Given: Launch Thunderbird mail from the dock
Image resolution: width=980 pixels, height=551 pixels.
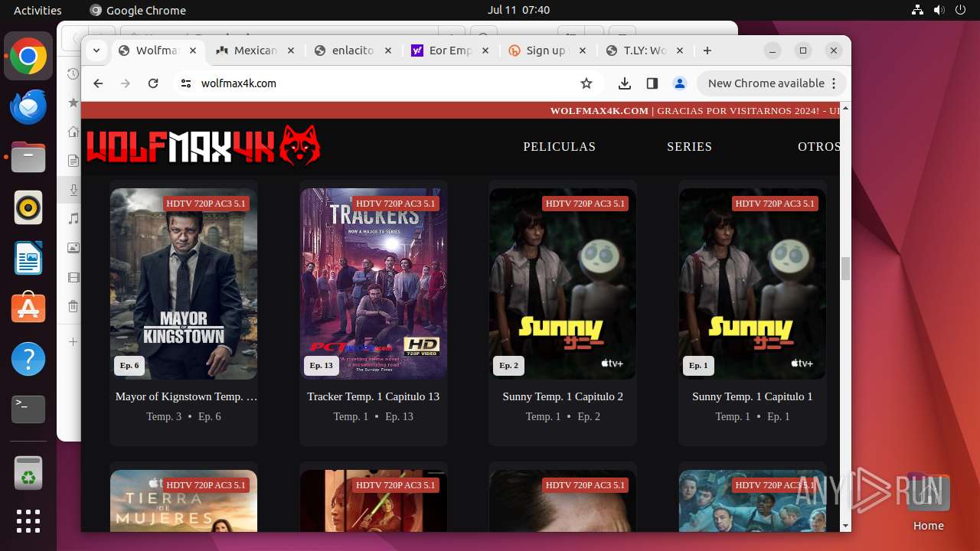Looking at the screenshot, I should tap(28, 107).
